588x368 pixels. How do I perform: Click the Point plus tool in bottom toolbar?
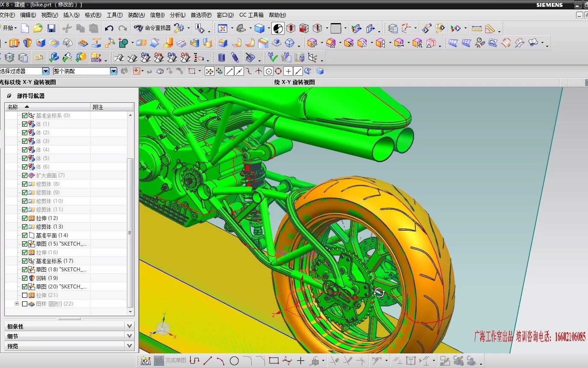300,361
